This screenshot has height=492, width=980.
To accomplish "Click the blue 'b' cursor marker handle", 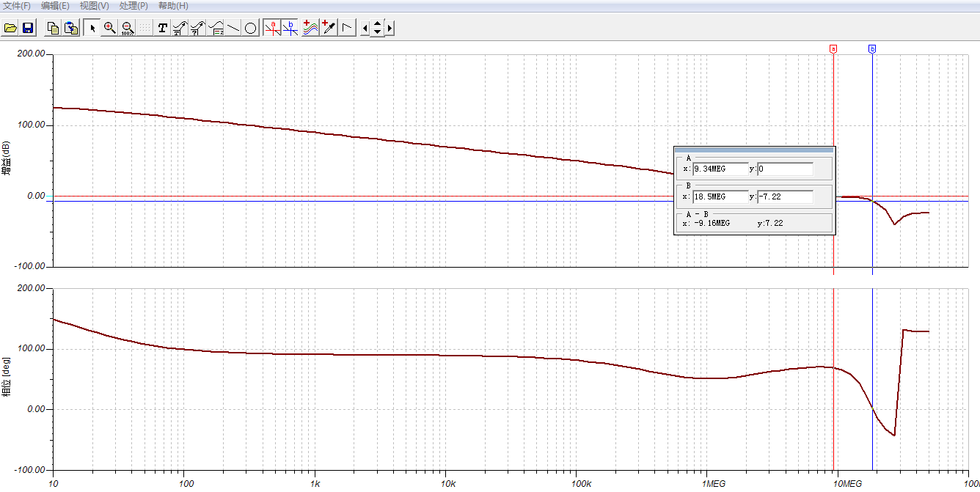I will [x=872, y=49].
